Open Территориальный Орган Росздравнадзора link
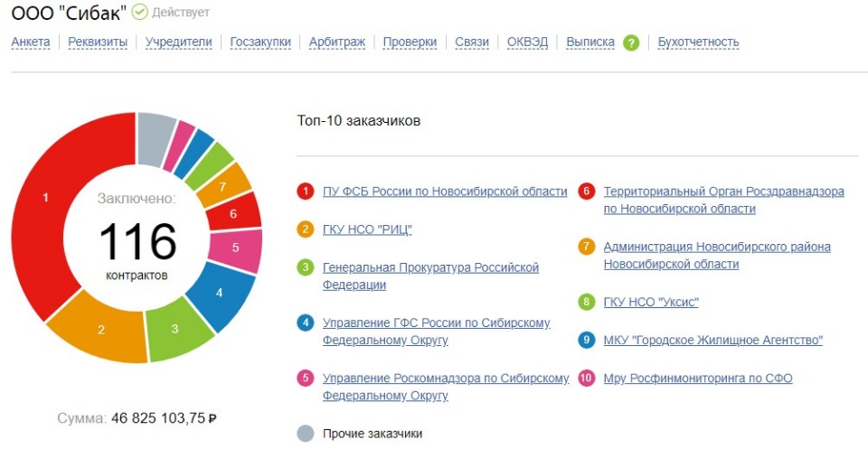Screen dimensions: 868x468 [723, 200]
